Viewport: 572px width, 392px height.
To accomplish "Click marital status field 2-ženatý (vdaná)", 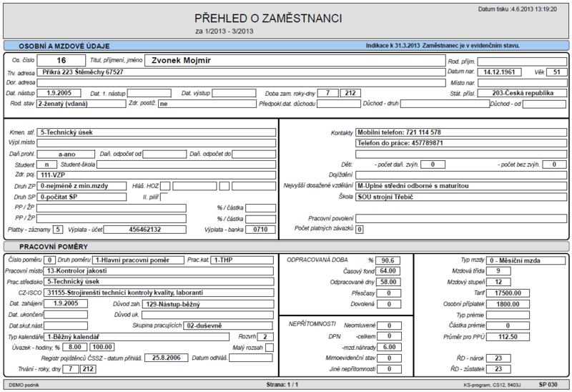I will (x=82, y=104).
